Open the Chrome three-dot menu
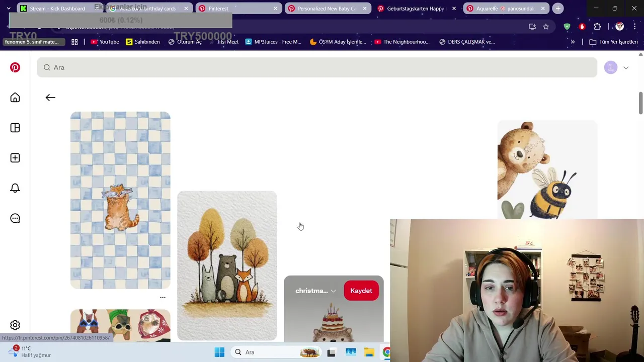 [x=635, y=27]
